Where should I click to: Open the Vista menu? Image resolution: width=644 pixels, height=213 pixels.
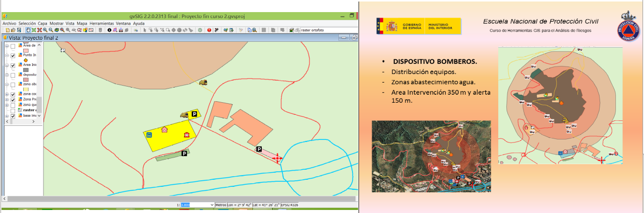tap(70, 23)
